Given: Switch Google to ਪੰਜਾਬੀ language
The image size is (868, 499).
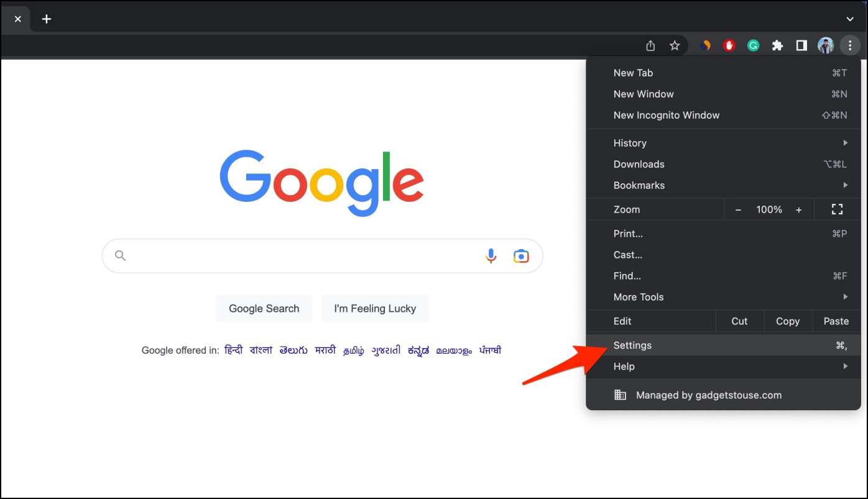Looking at the screenshot, I should click(490, 350).
